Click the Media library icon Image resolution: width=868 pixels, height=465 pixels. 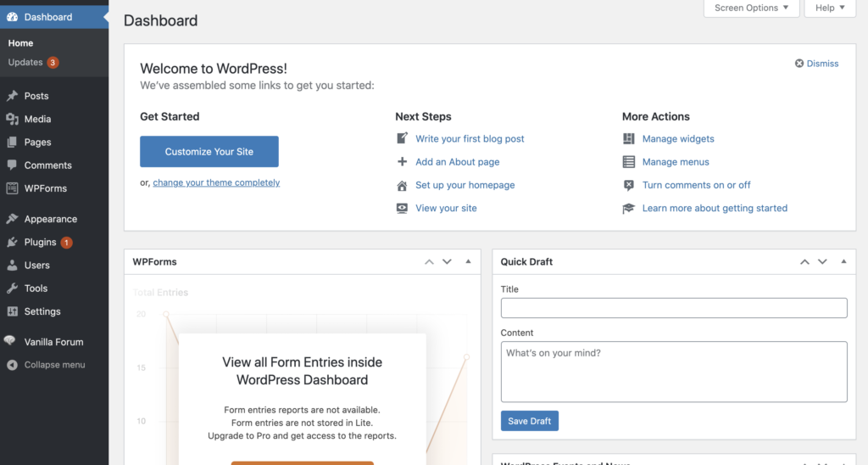(x=12, y=119)
